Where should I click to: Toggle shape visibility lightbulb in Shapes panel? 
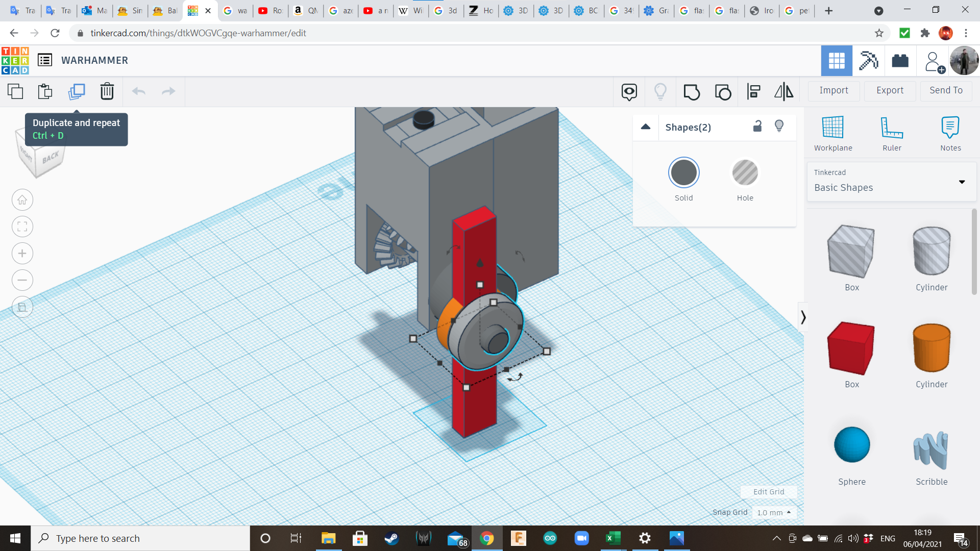pos(779,127)
